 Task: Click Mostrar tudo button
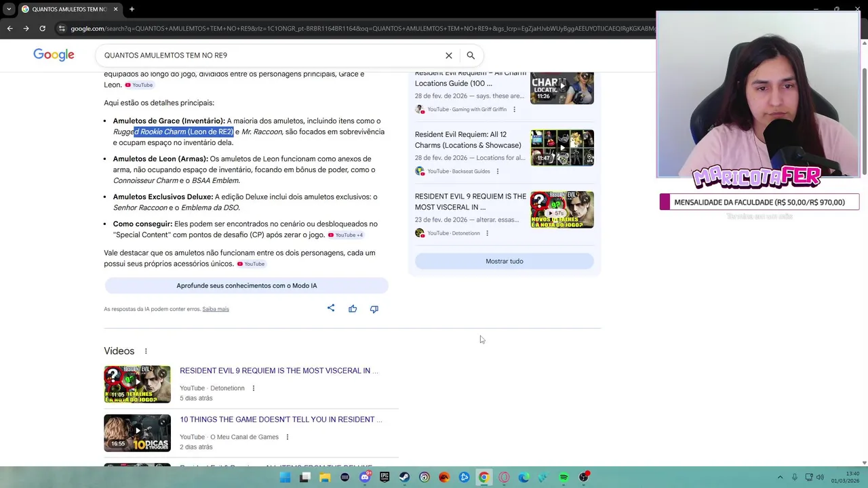click(505, 261)
